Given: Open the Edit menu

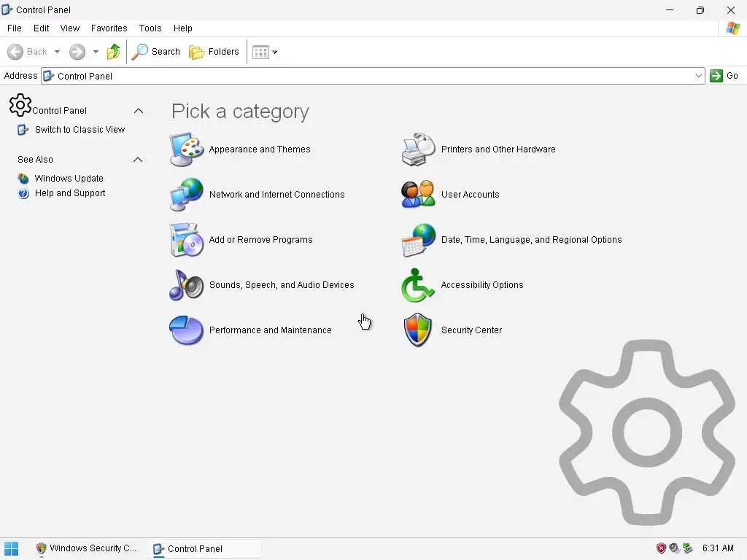Looking at the screenshot, I should [41, 28].
